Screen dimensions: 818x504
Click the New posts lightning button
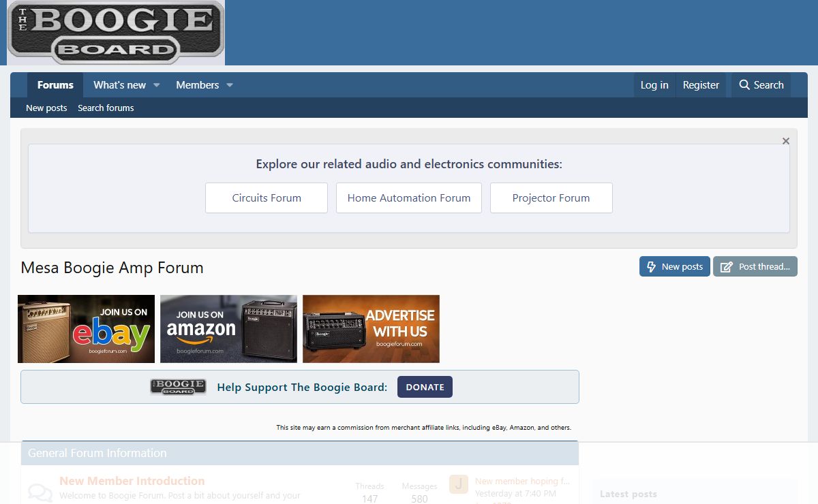click(x=675, y=266)
